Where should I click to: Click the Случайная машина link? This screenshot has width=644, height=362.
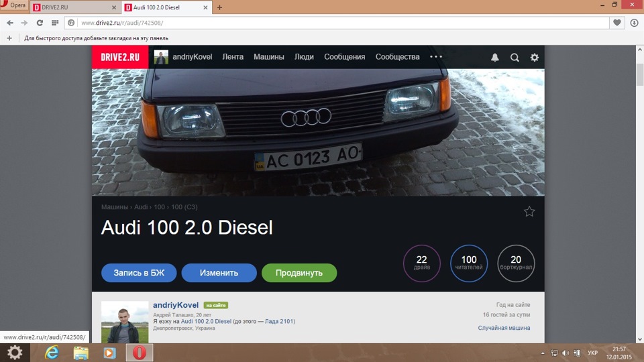pos(504,328)
